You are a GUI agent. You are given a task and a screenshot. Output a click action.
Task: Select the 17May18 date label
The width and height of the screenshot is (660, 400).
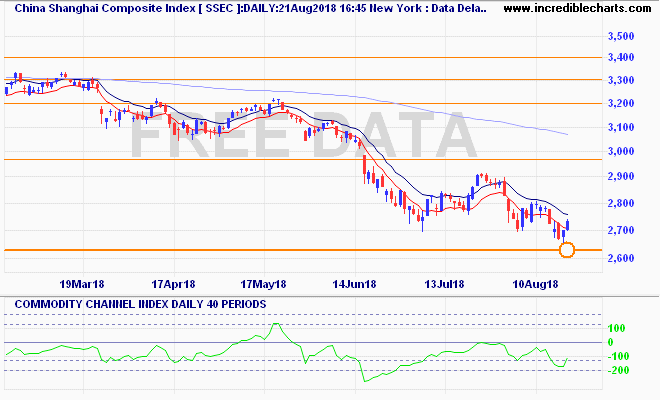coord(263,284)
